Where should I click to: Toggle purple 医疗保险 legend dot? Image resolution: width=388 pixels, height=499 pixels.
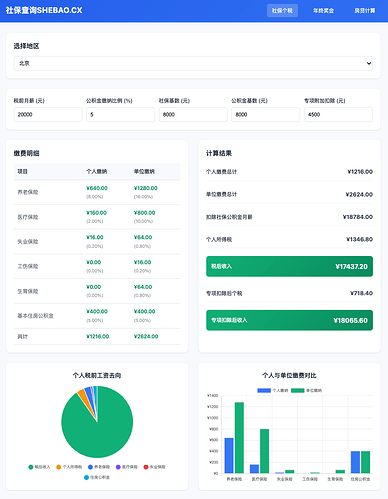pos(118,467)
